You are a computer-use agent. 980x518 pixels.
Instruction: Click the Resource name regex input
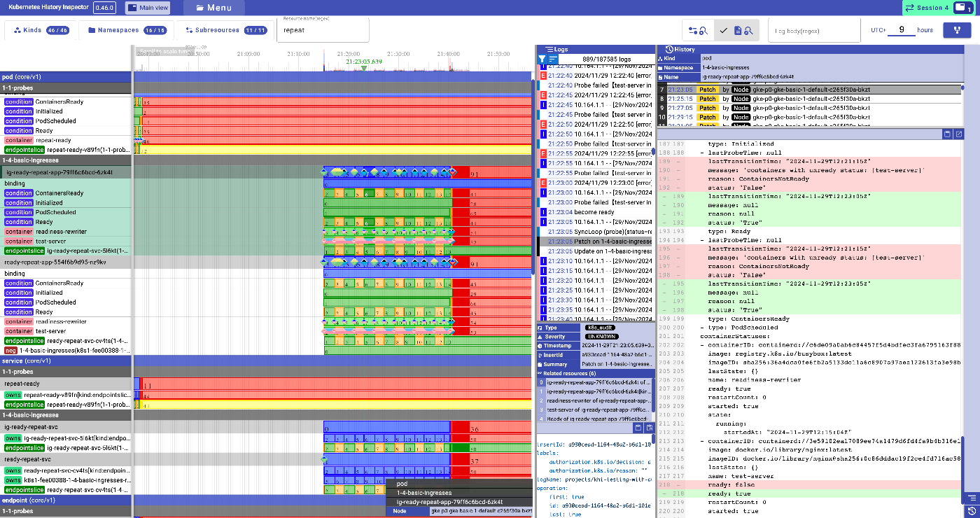click(323, 31)
